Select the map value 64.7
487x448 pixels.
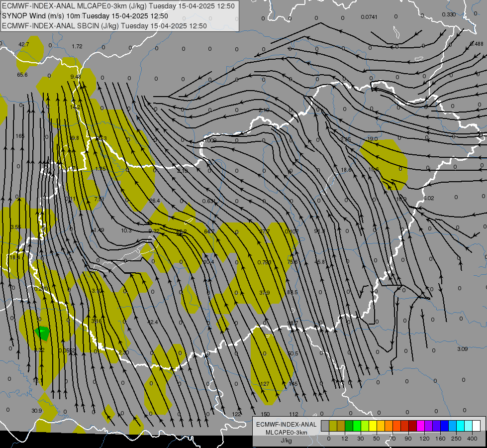click(x=209, y=231)
